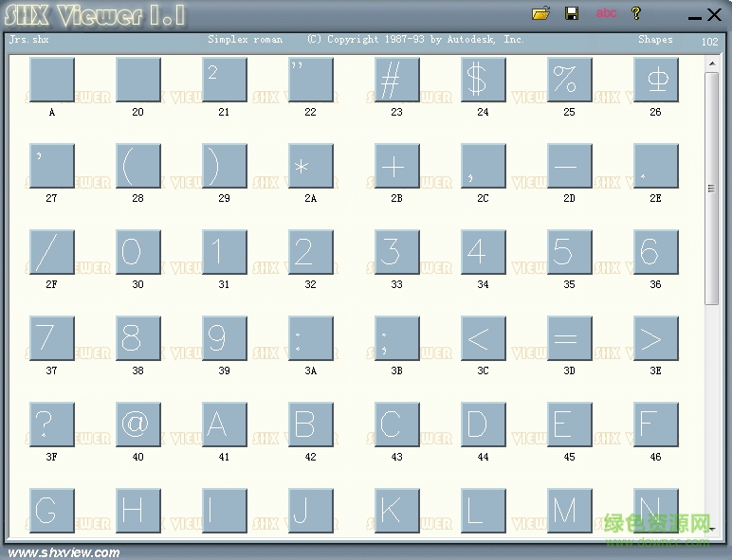Screen dimensions: 732x560
Task: Select the letter C shape 43
Action: click(396, 425)
